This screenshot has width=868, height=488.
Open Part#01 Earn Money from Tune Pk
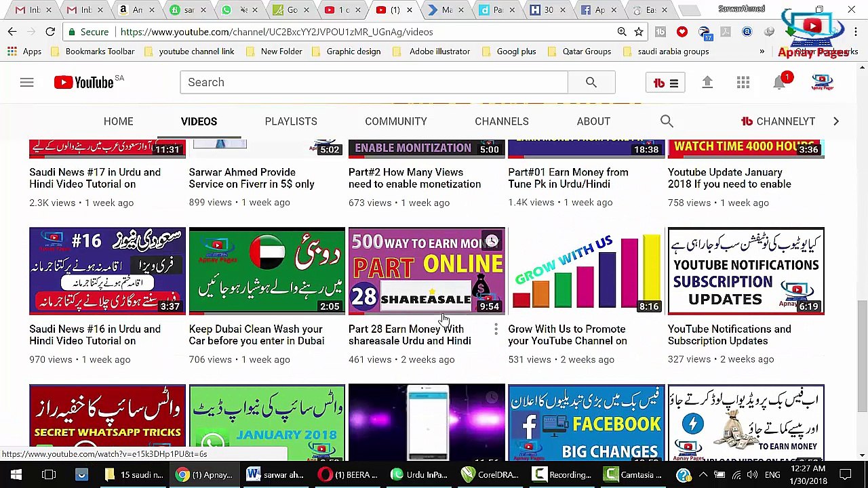[x=568, y=178]
